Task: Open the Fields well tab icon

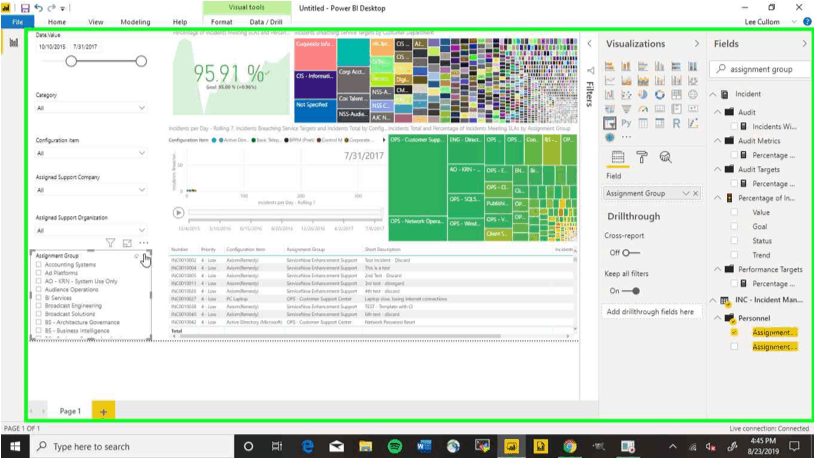Action: pyautogui.click(x=618, y=157)
